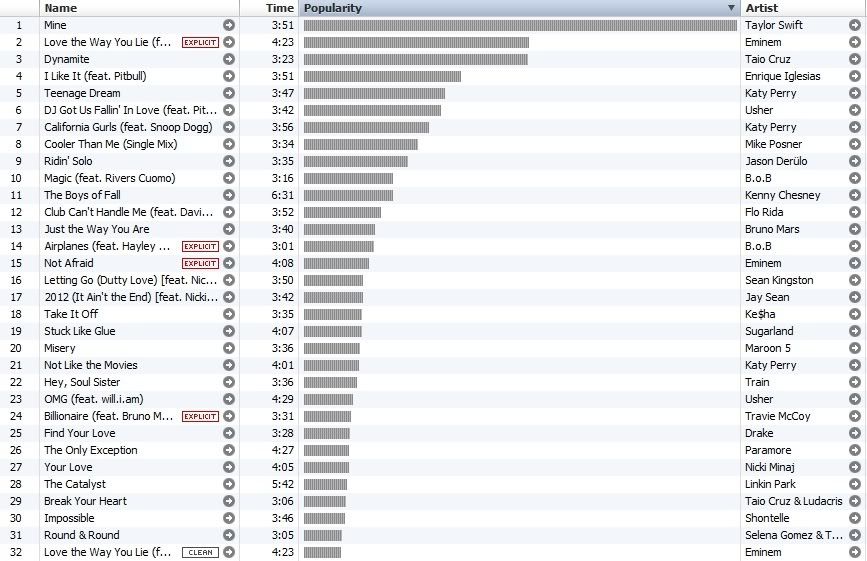Sort tracks by Time column header

point(279,8)
